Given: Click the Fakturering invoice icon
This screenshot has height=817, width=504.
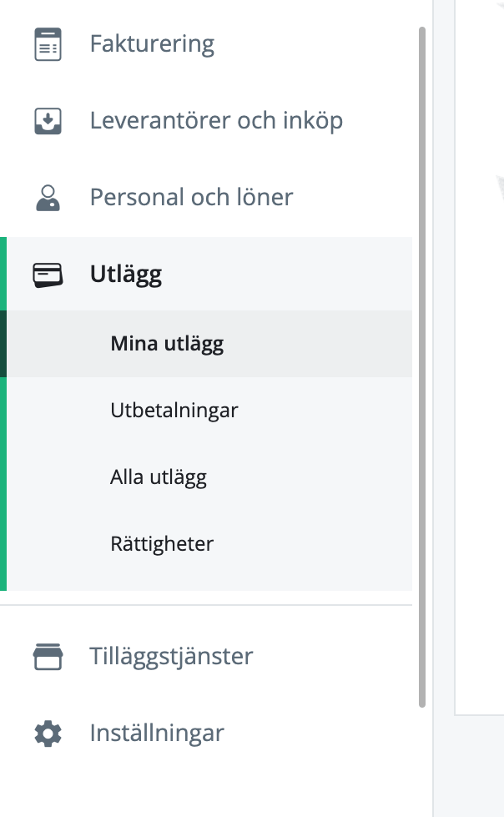Looking at the screenshot, I should coord(48,45).
